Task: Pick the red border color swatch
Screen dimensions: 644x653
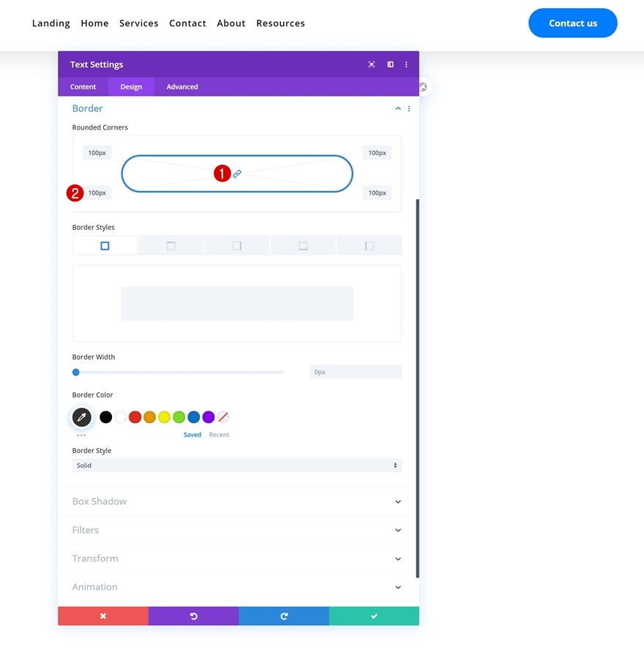Action: [135, 417]
